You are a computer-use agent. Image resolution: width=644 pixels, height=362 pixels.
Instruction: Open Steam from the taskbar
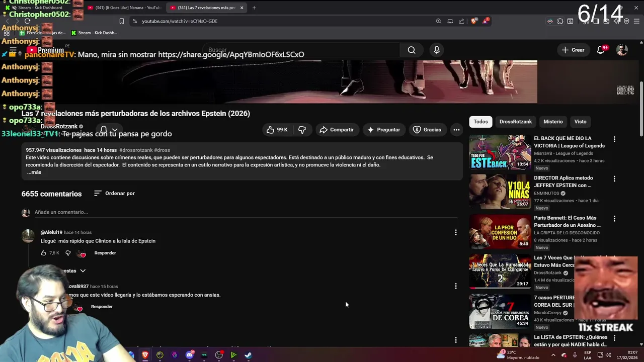coord(249,355)
